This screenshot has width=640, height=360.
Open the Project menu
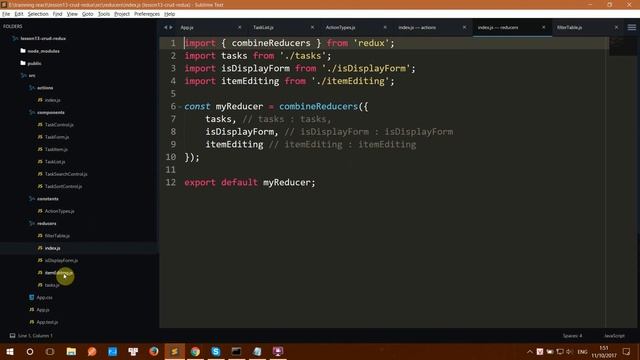tap(122, 14)
